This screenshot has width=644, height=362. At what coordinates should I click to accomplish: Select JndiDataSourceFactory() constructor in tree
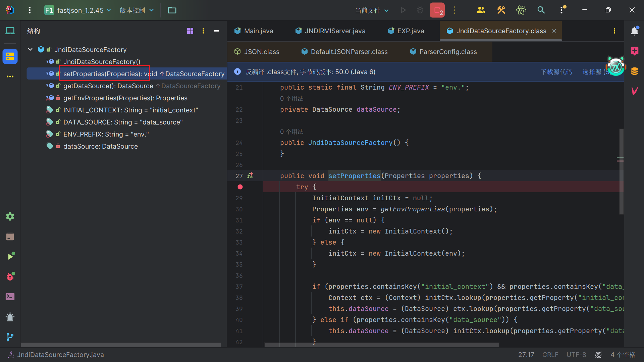[102, 62]
